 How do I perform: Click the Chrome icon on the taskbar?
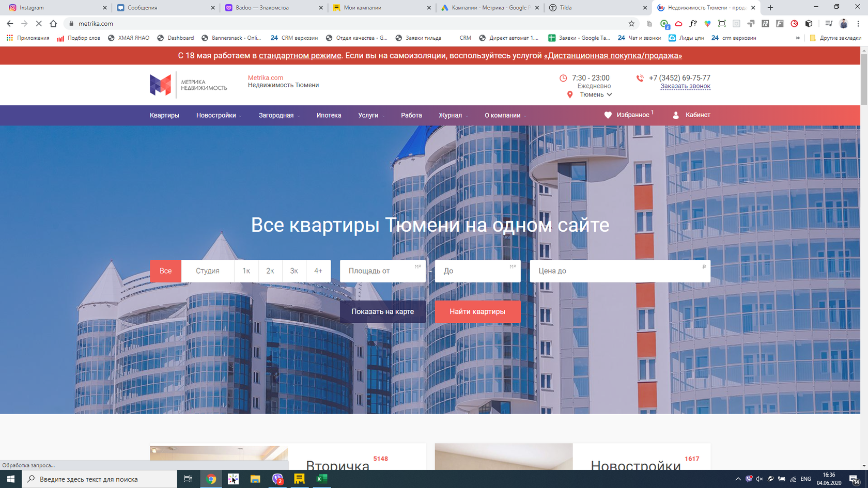tap(211, 479)
